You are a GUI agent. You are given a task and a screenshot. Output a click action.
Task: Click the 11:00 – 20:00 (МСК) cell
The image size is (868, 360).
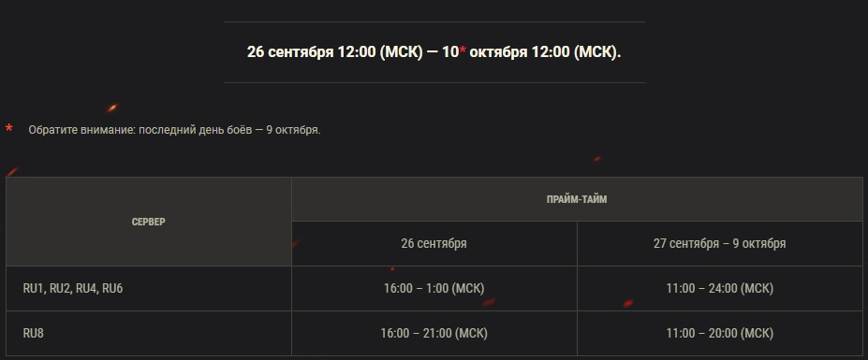click(x=720, y=334)
